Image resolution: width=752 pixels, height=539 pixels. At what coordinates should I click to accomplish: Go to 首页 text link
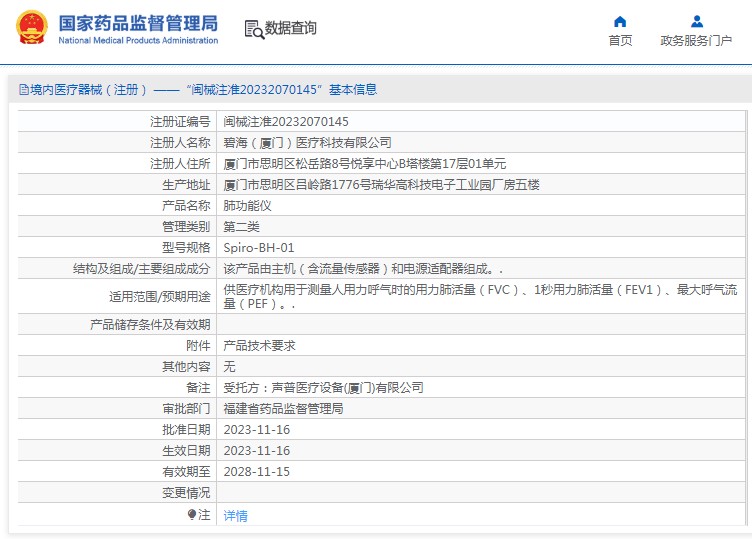pos(620,41)
